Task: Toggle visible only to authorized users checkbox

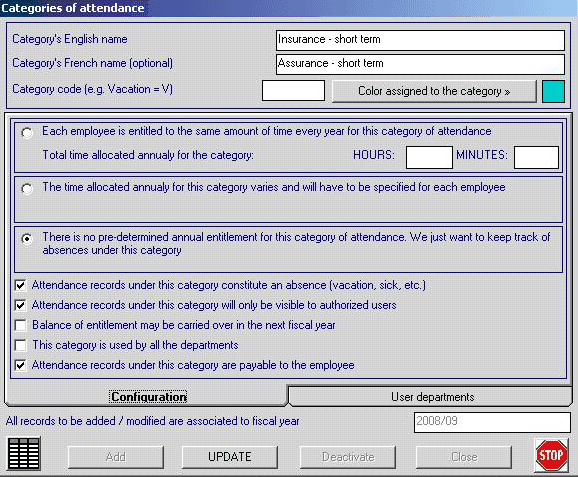Action: pos(21,305)
